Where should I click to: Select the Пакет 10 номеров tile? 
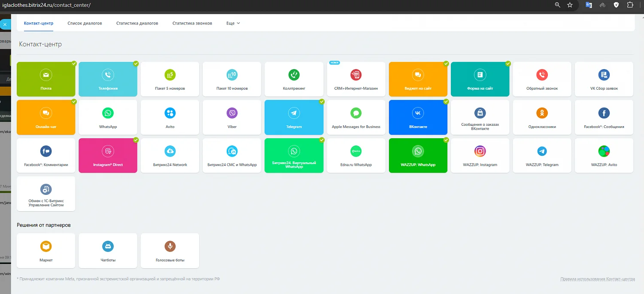pos(232,79)
